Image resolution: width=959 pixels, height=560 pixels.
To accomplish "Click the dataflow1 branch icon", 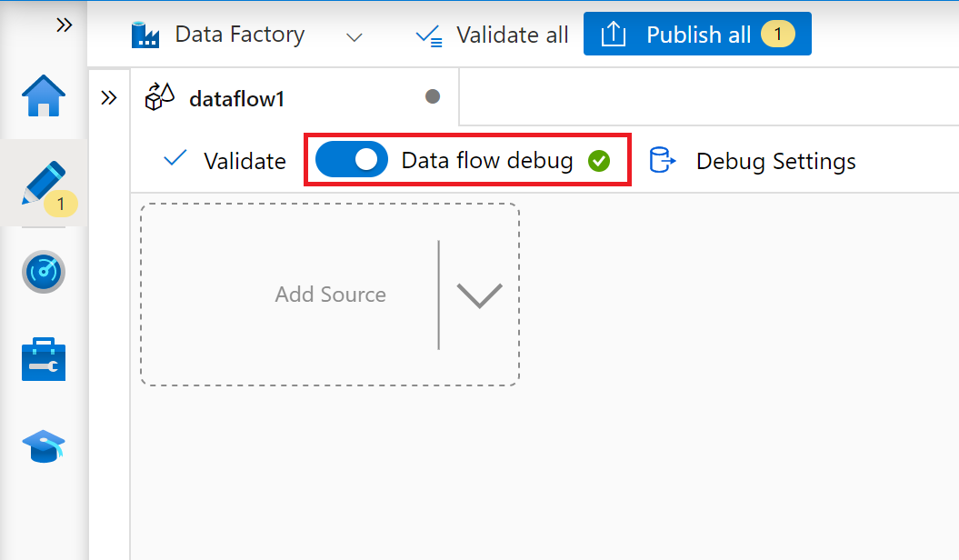I will click(160, 97).
